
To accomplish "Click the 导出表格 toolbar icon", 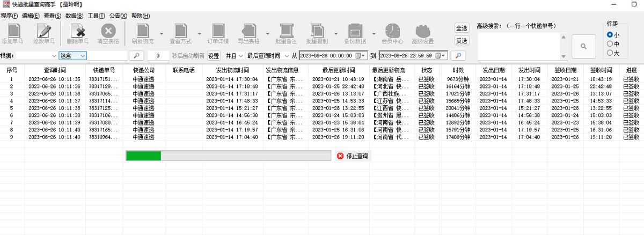I will point(248,34).
